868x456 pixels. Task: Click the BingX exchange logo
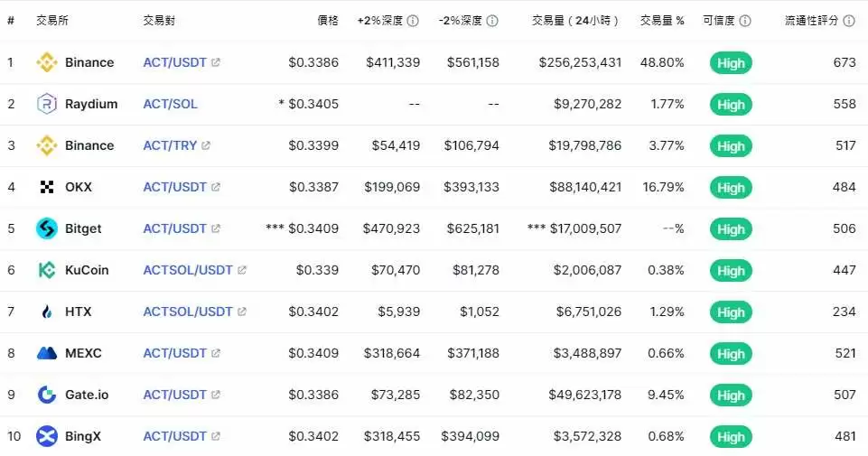46,437
